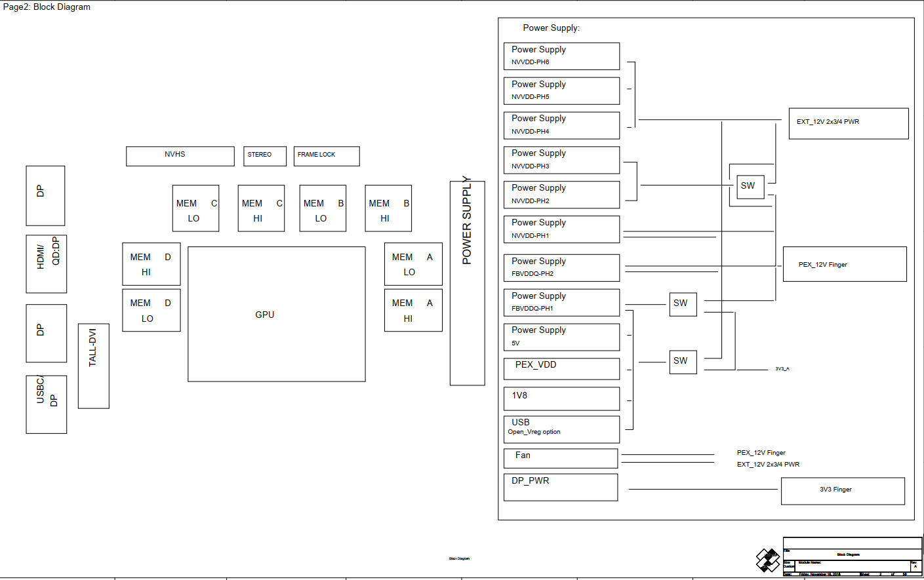
Task: Select the DP_PWR block
Action: [561, 487]
